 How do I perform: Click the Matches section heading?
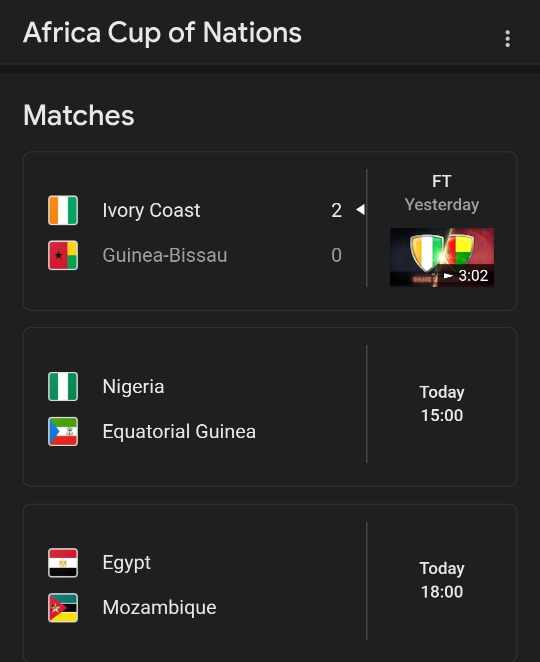click(x=79, y=115)
